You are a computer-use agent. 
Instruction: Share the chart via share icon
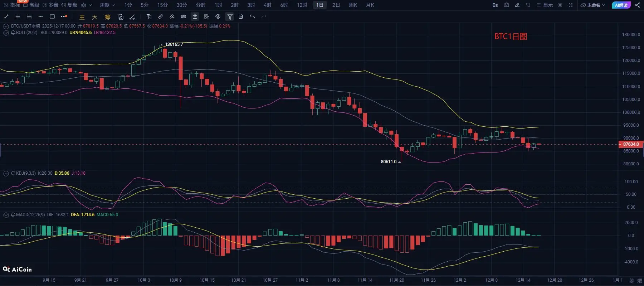pyautogui.click(x=638, y=5)
